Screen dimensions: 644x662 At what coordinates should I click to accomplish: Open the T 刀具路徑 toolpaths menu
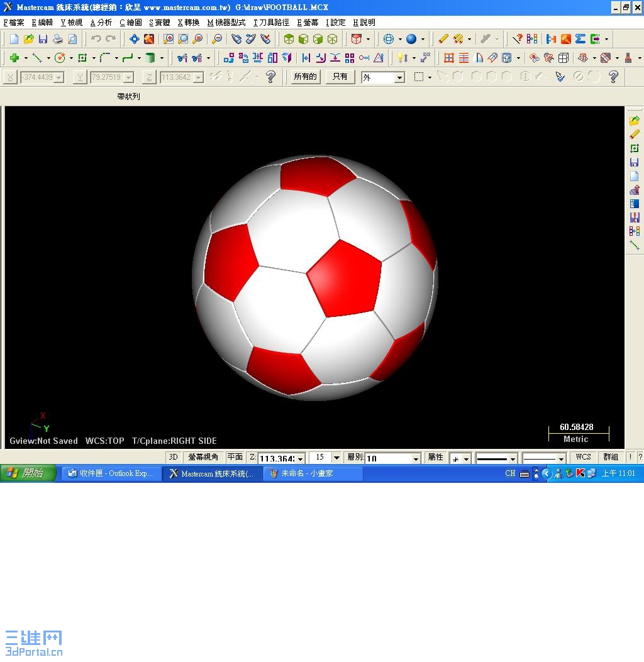coord(271,23)
